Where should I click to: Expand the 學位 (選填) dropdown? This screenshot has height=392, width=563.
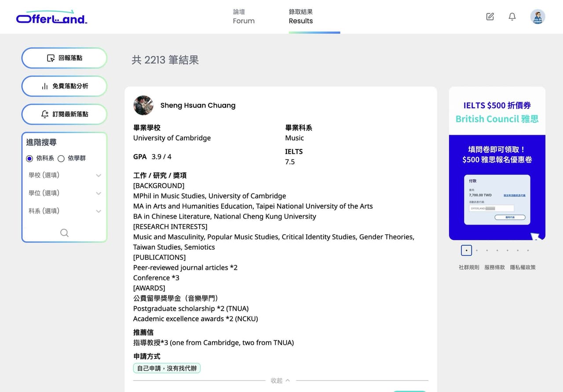pyautogui.click(x=64, y=193)
